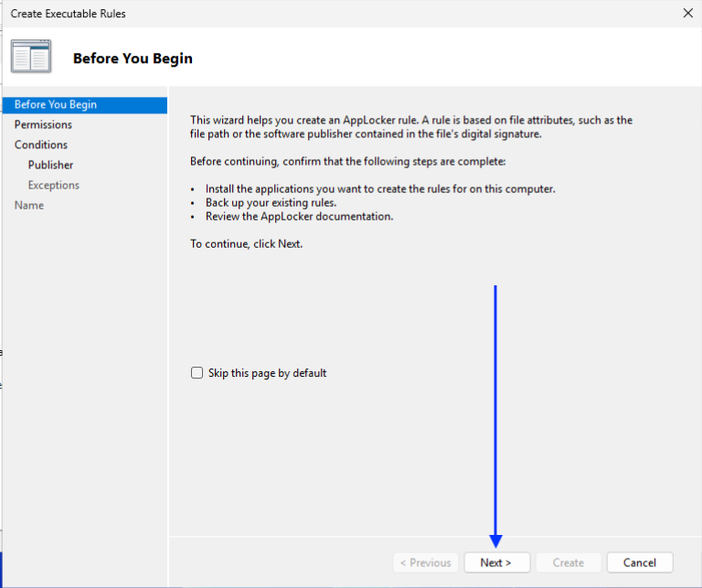Click the 'Create Executable Rules' window title
Viewport: 702px width, 588px height.
click(68, 14)
